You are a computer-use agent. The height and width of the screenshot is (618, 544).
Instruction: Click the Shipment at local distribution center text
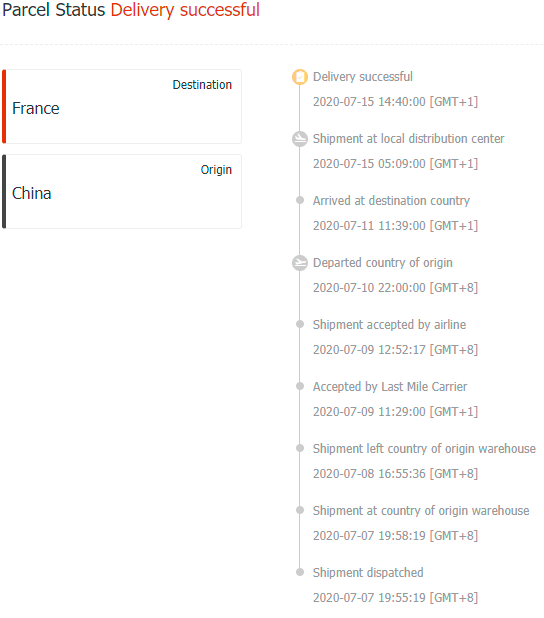408,139
